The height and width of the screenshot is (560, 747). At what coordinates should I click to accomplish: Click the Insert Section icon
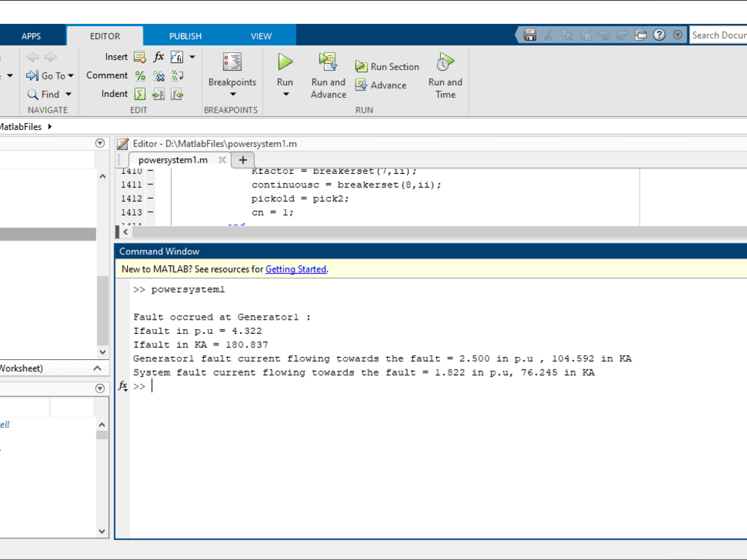[140, 57]
